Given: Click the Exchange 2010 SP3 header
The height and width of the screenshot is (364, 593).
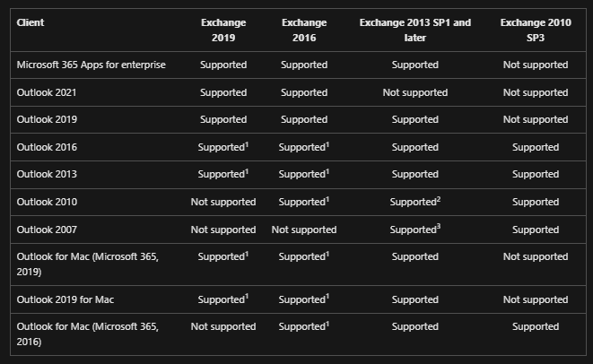Looking at the screenshot, I should [536, 30].
